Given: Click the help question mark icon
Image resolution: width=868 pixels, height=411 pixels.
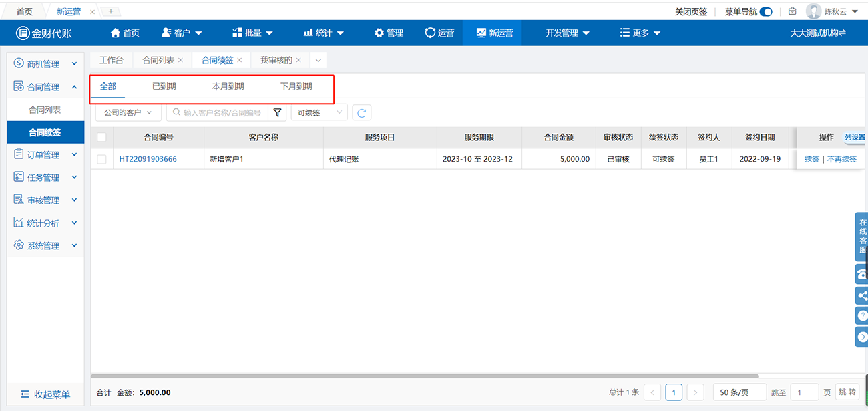Looking at the screenshot, I should click(x=862, y=316).
